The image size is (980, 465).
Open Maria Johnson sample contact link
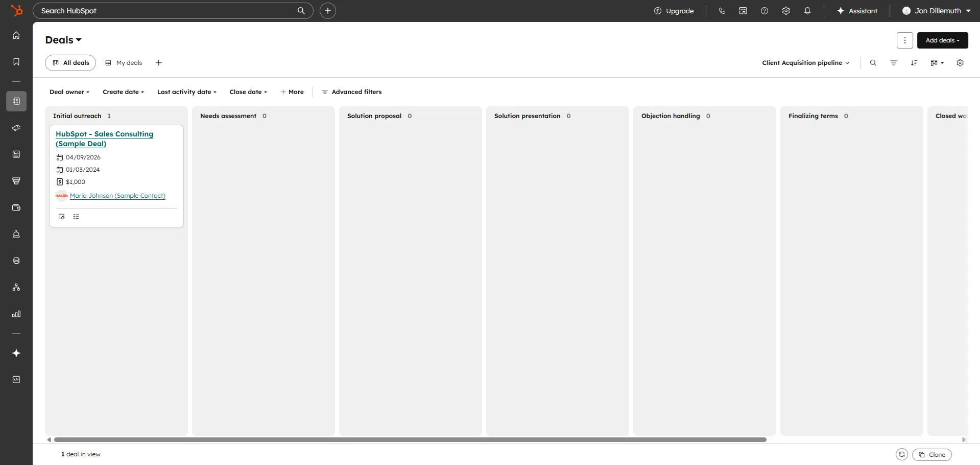[118, 196]
